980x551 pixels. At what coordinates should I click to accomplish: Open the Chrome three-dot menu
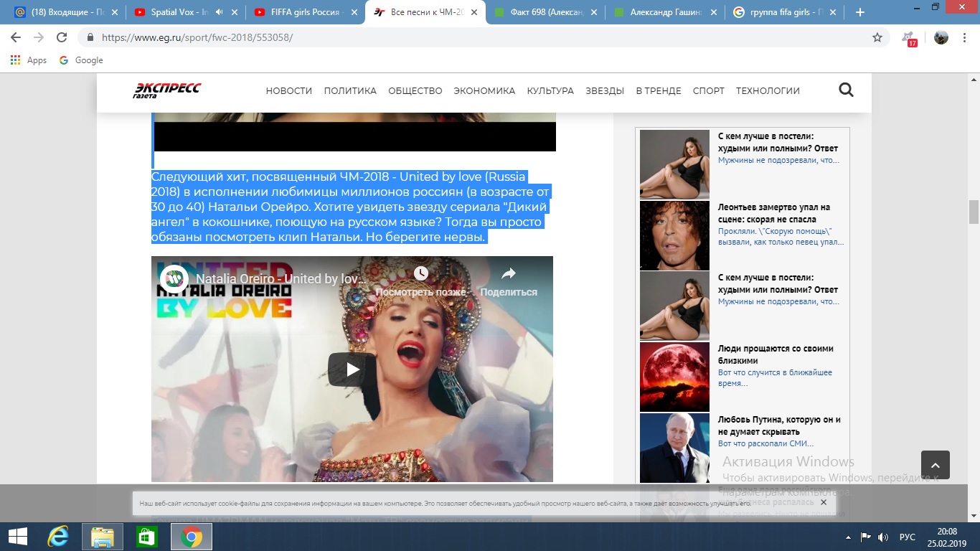point(965,37)
